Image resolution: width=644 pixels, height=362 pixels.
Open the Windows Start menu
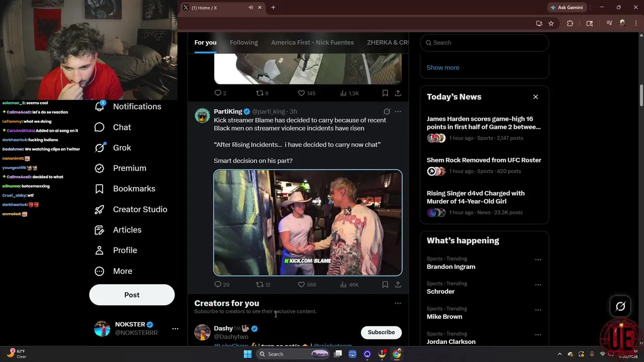(248, 354)
